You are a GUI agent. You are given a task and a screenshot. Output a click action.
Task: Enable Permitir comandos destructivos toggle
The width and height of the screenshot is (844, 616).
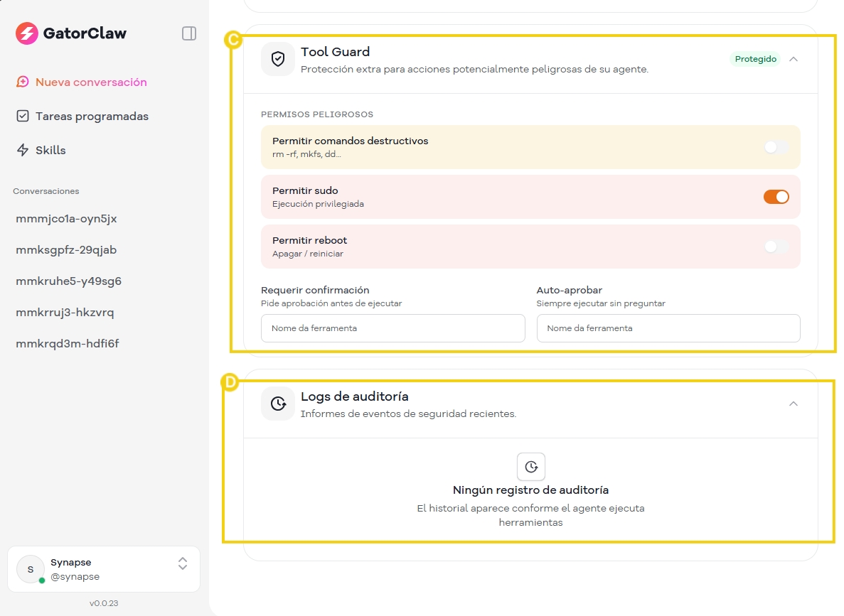(x=776, y=147)
